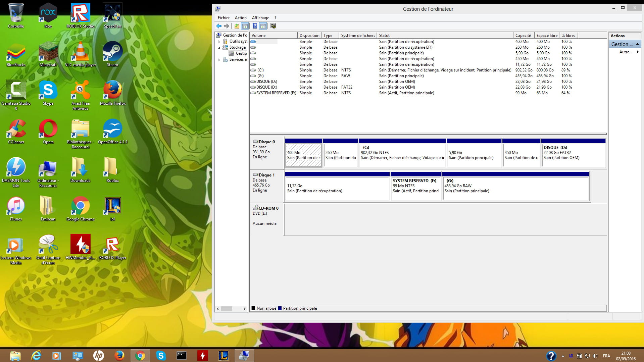Select SYSTEM RESERVED (F:) volume row
The height and width of the screenshot is (362, 644).
click(x=428, y=93)
